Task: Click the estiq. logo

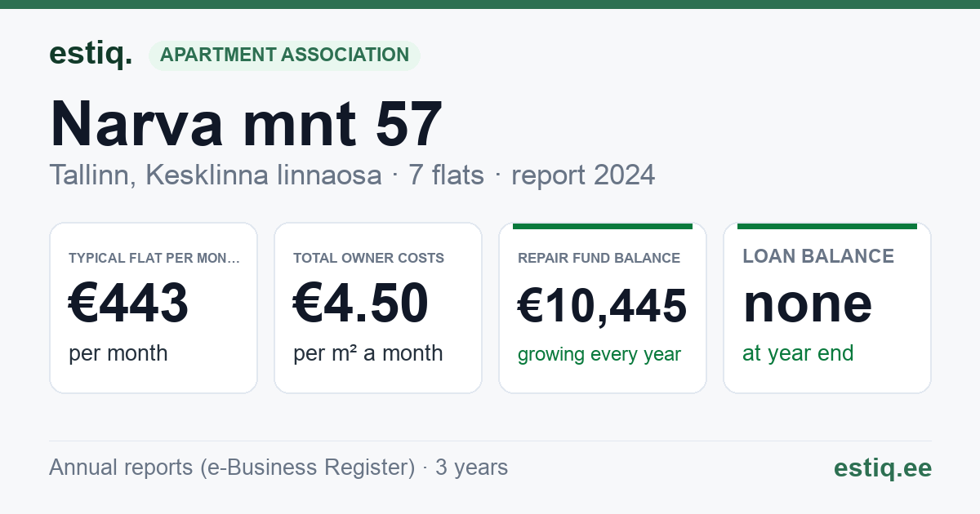Action: pyautogui.click(x=90, y=54)
